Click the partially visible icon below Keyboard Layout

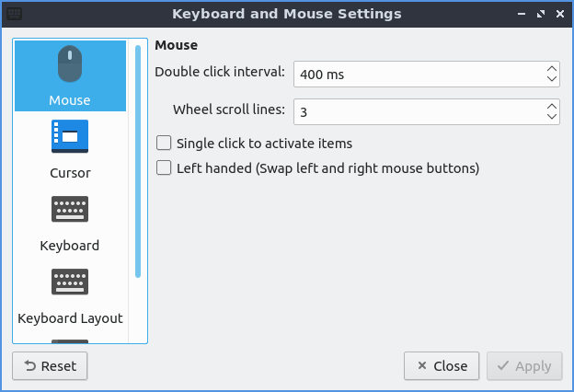[70, 340]
